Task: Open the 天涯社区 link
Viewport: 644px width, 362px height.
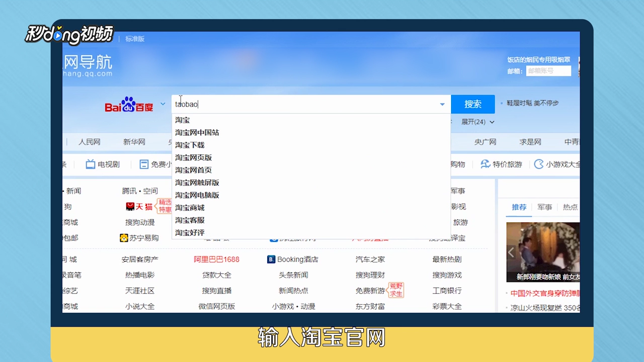Action: coord(140,291)
